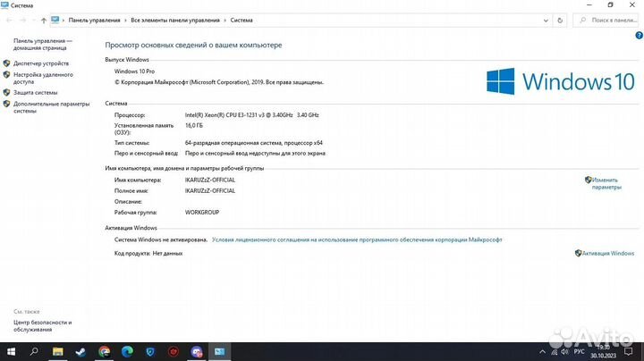The height and width of the screenshot is (361, 644).
Task: Click the active Система window taskbar button
Action: [220, 351]
